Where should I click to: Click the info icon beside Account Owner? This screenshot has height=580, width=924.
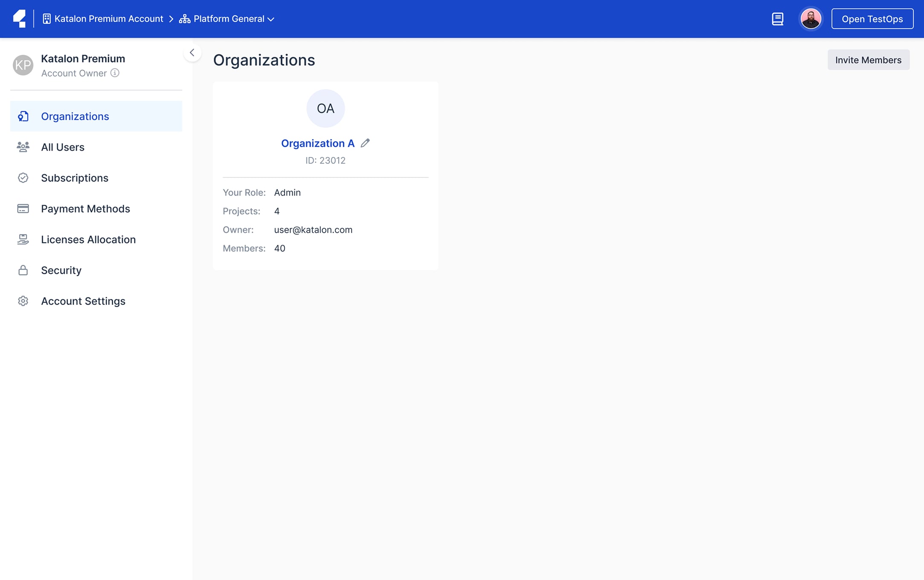(x=115, y=73)
